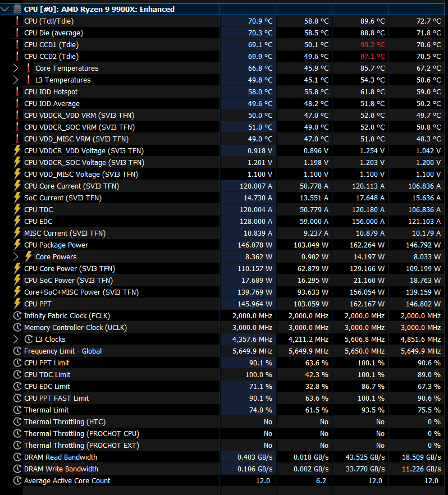
Task: Select the CPU SoC Power (SVI3 TFN) label
Action: (68, 281)
